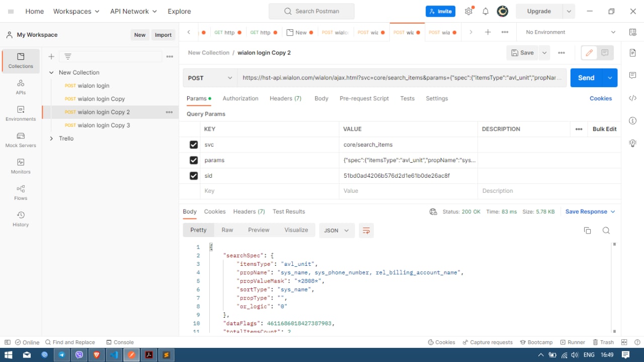Open the notifications bell

coord(486,12)
